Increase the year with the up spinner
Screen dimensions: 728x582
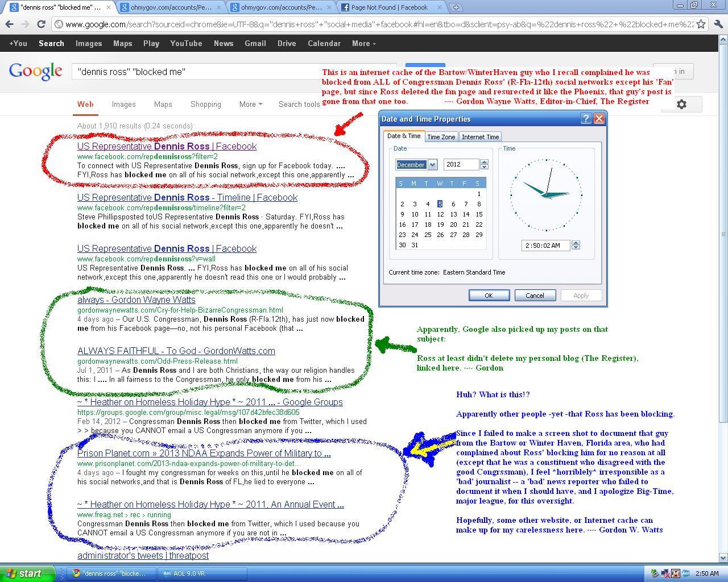484,162
